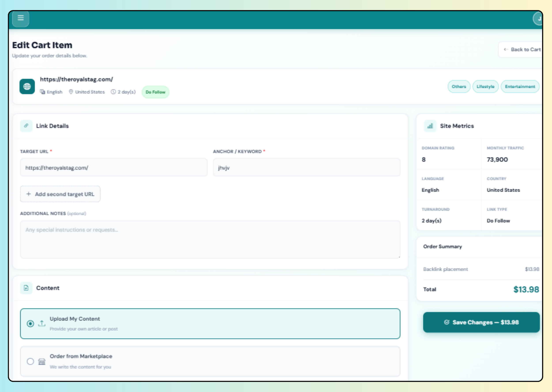The height and width of the screenshot is (392, 552).
Task: Click the Edit Cart Item heading
Action: point(42,45)
